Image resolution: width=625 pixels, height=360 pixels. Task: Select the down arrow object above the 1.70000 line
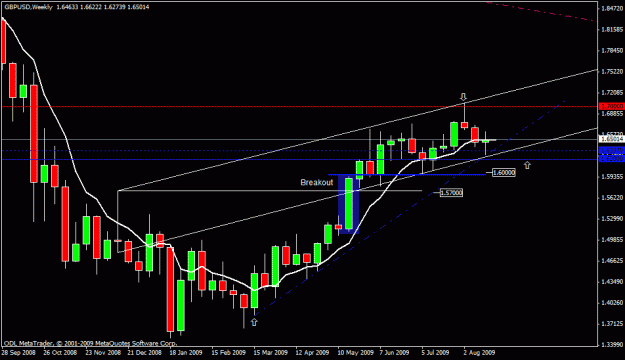click(463, 97)
